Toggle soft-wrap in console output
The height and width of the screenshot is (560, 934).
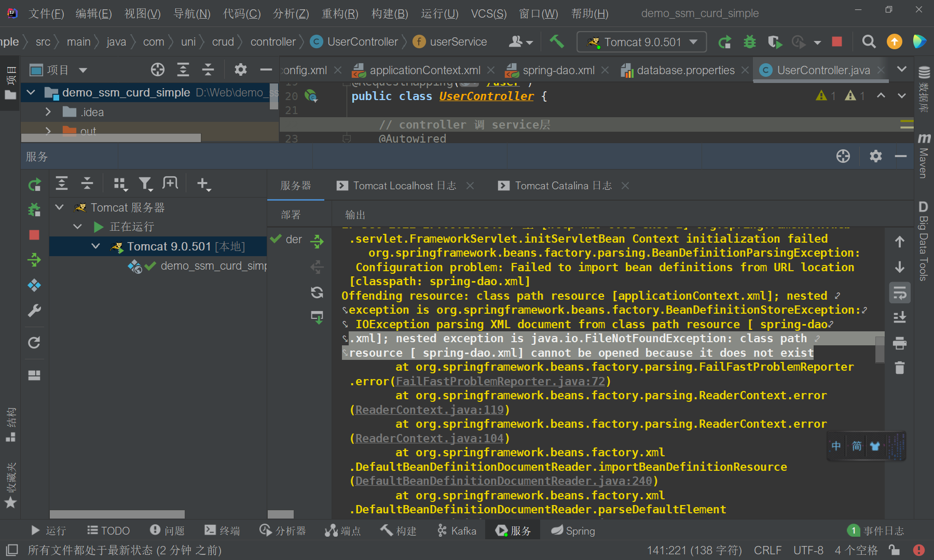click(x=900, y=292)
